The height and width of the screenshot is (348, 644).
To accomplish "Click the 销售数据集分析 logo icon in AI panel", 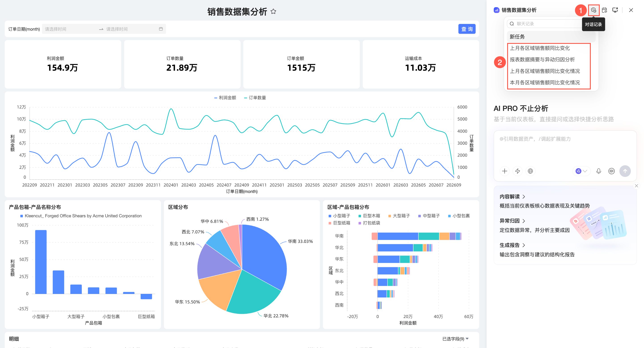I will point(496,10).
